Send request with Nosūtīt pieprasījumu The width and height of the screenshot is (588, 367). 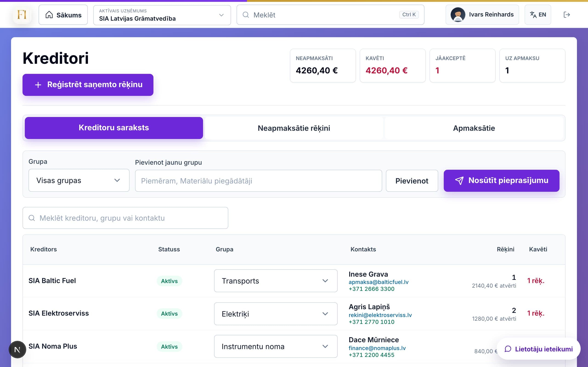[x=501, y=181]
